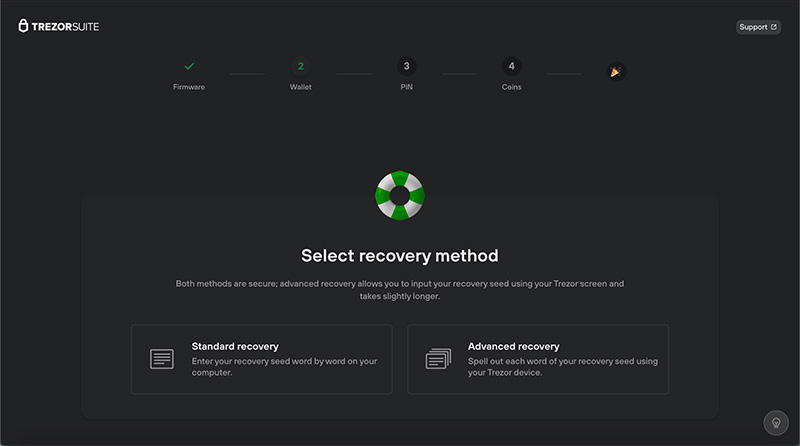Click the PIN step label
This screenshot has width=800, height=446.
407,87
